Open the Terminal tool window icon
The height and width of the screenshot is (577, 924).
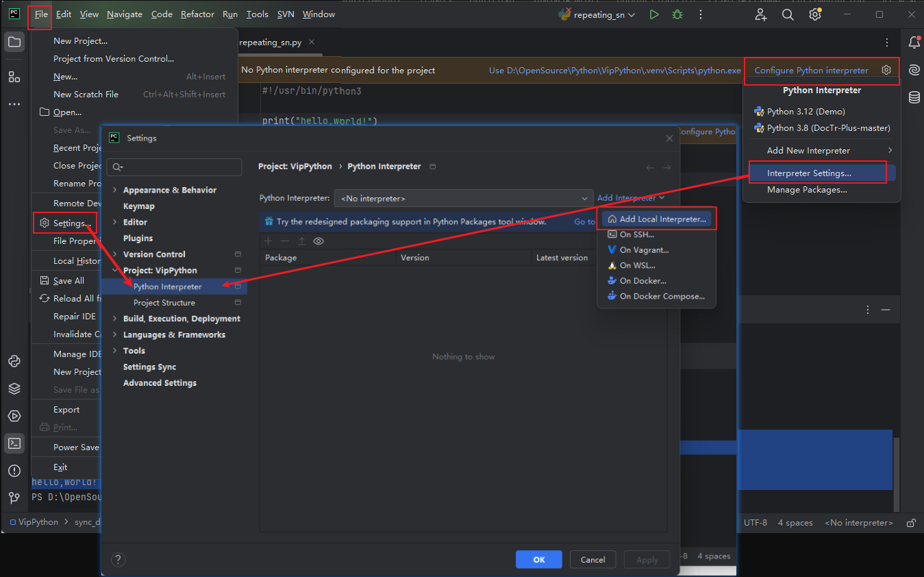pyautogui.click(x=14, y=443)
